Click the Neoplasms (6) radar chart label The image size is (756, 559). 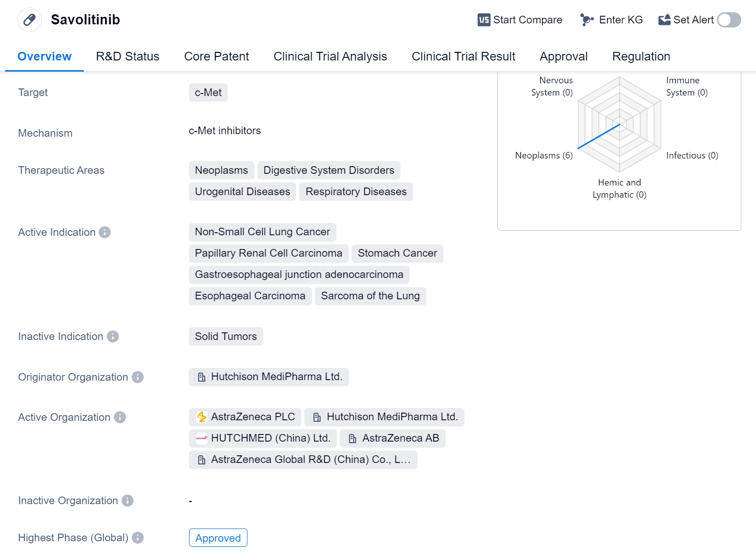544,156
